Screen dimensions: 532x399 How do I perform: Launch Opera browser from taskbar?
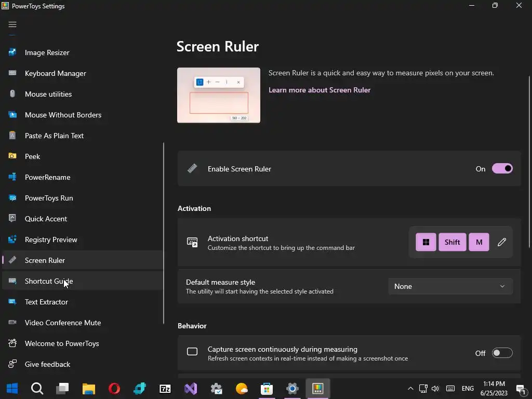click(114, 388)
